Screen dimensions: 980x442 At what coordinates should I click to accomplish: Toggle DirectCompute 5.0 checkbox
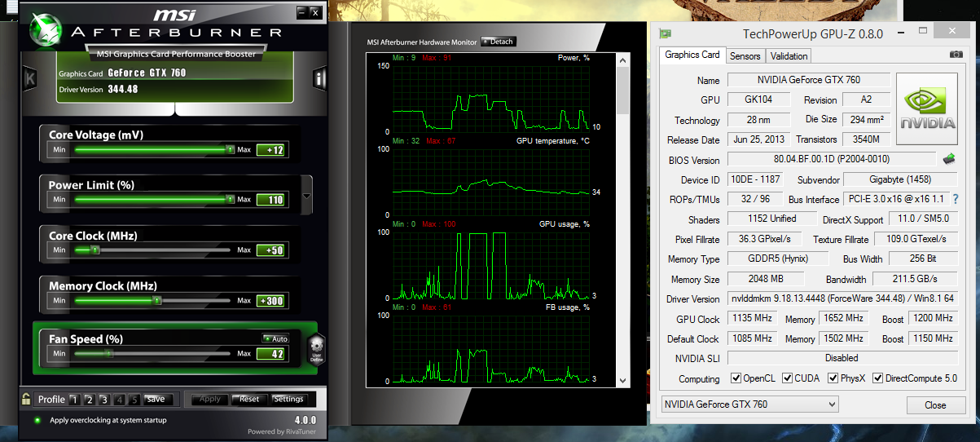point(878,378)
